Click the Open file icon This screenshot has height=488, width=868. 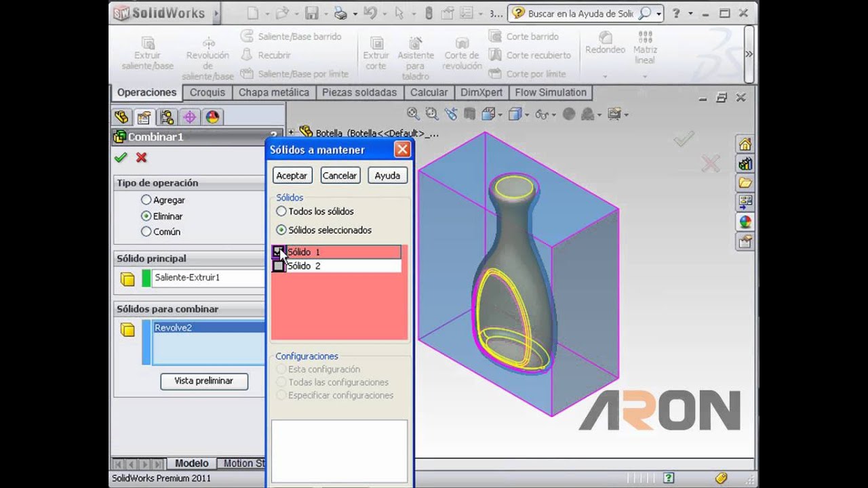(x=282, y=13)
